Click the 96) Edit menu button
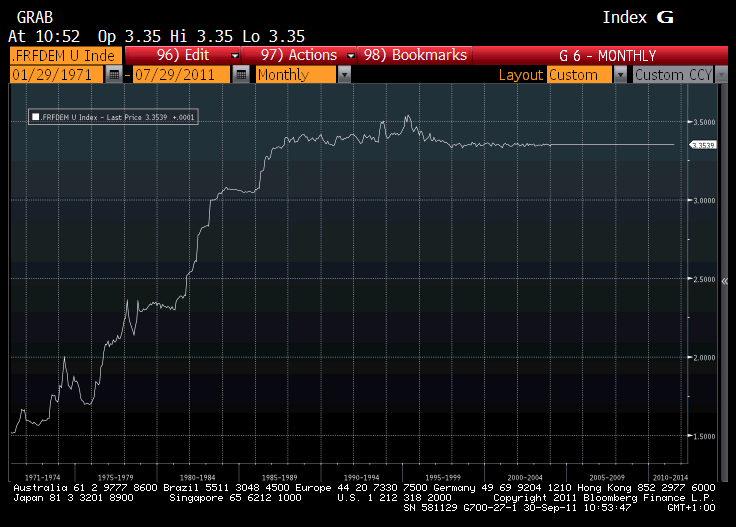The height and width of the screenshot is (527, 736). [183, 55]
